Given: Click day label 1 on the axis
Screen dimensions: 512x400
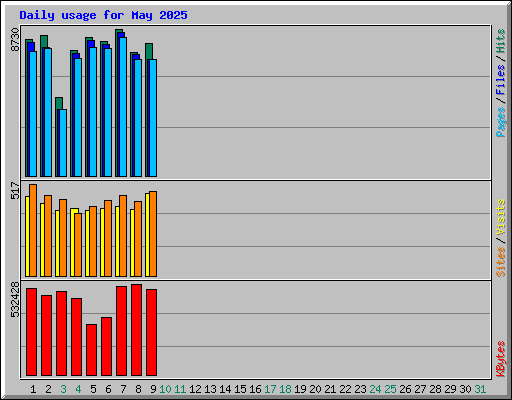Looking at the screenshot, I should (x=33, y=389).
